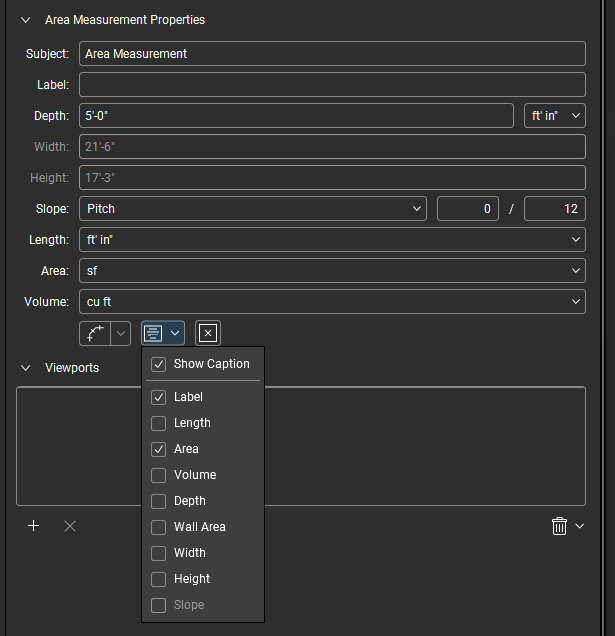Collapse the Viewports section

pos(26,368)
